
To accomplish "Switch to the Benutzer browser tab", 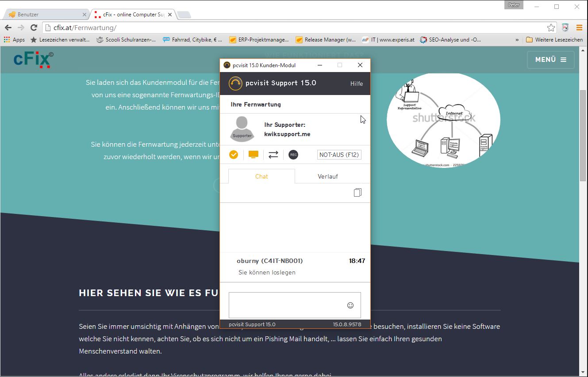I will [x=46, y=15].
